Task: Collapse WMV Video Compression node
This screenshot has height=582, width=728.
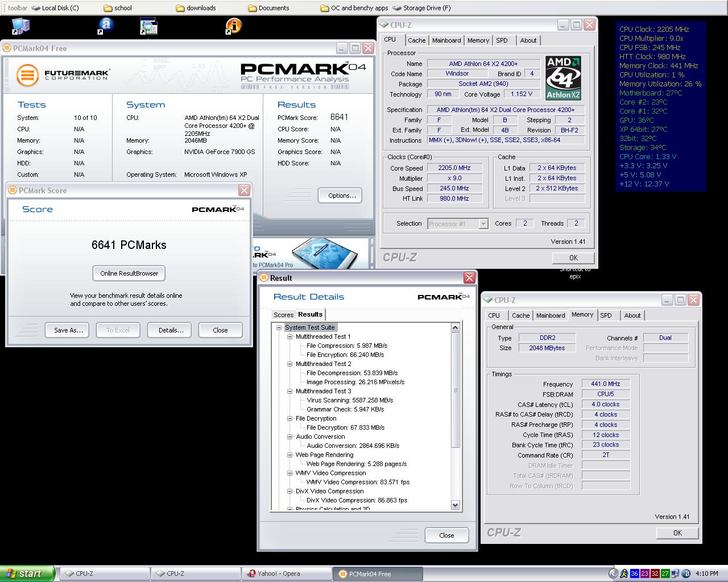Action: coord(289,473)
